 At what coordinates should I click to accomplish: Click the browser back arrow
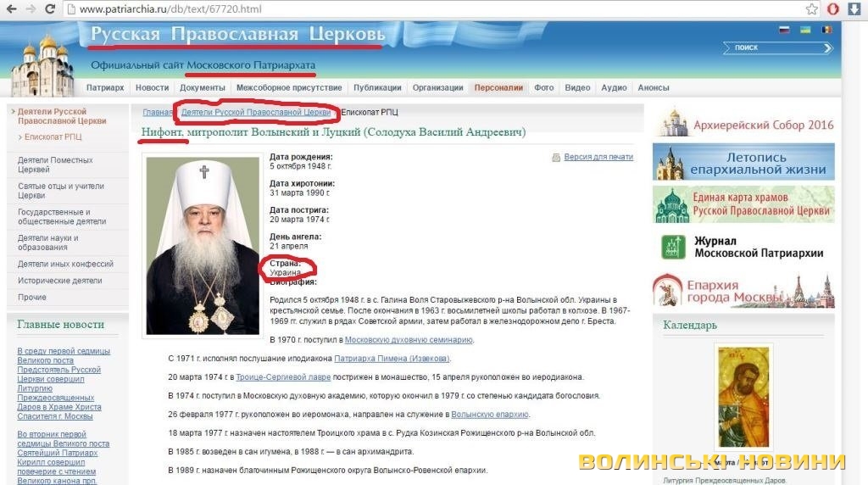(x=11, y=8)
